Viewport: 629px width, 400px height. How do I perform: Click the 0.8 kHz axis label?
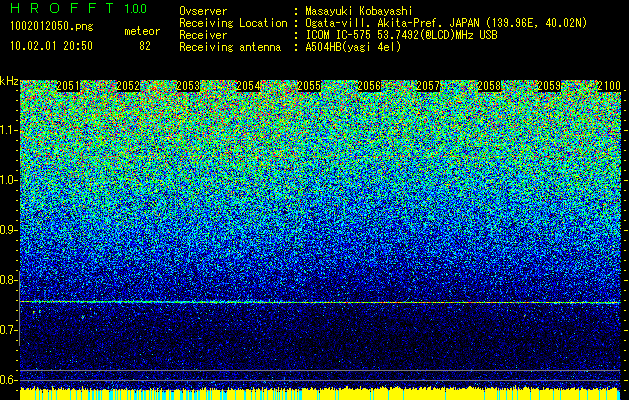[x=8, y=280]
